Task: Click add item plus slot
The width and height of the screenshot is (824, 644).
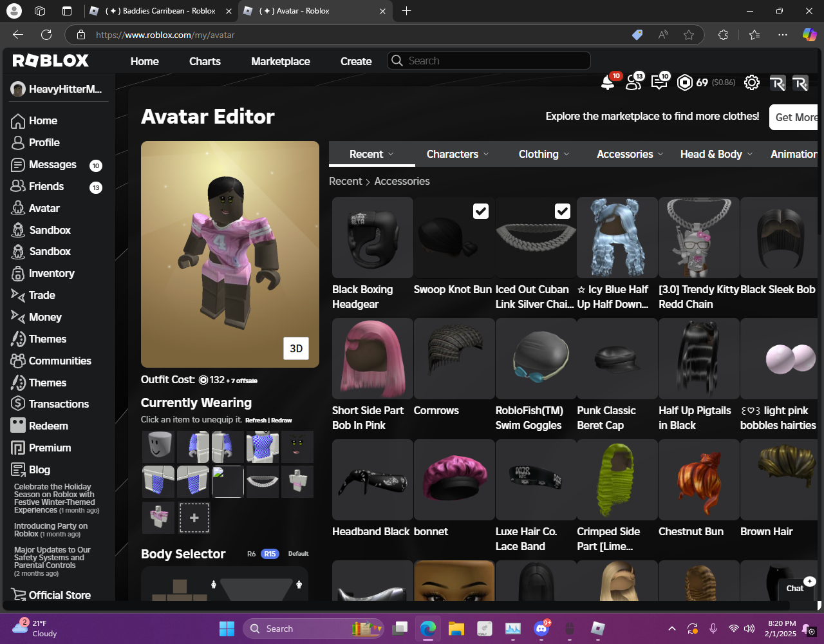Action: [x=194, y=518]
